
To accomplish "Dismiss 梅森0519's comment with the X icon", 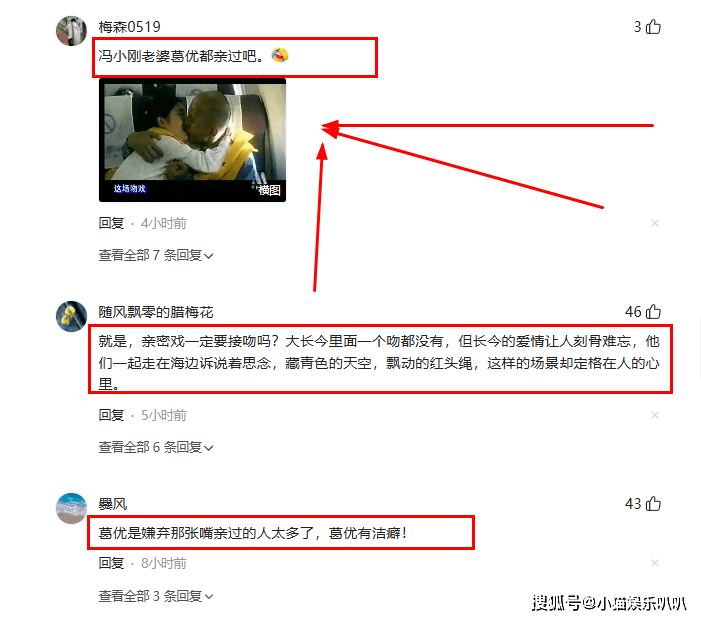I will pos(655,223).
